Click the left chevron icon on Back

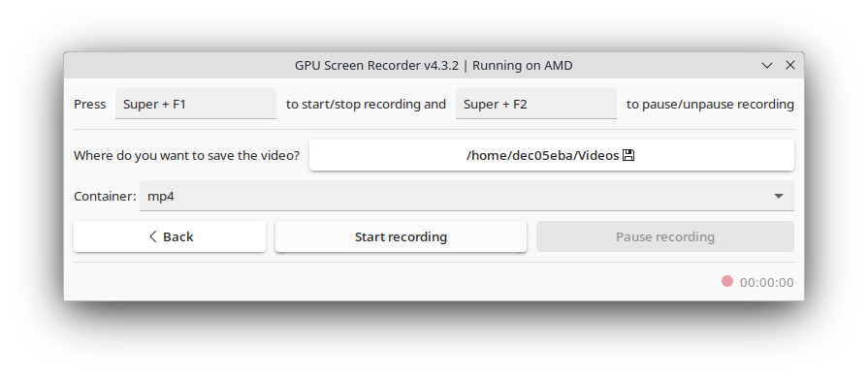[153, 236]
